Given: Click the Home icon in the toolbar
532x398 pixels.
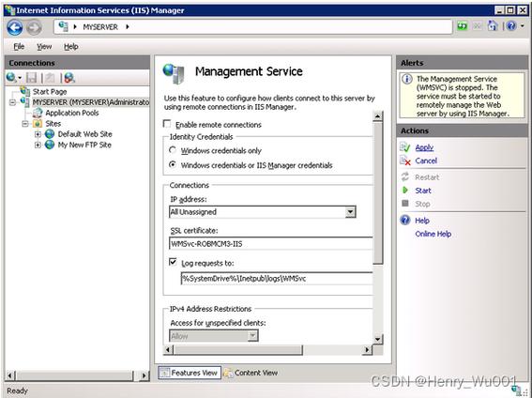Looking at the screenshot, I should click(x=493, y=26).
